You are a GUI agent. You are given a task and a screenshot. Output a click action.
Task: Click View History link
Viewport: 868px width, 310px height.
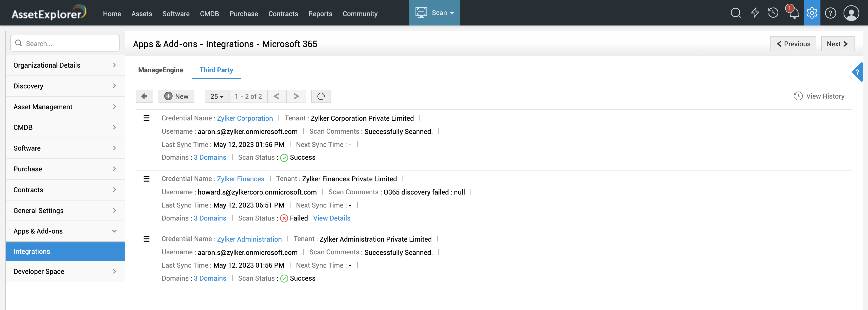pos(819,96)
